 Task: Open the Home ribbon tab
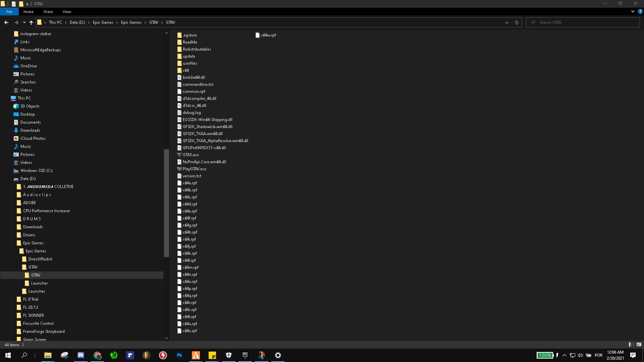click(29, 11)
